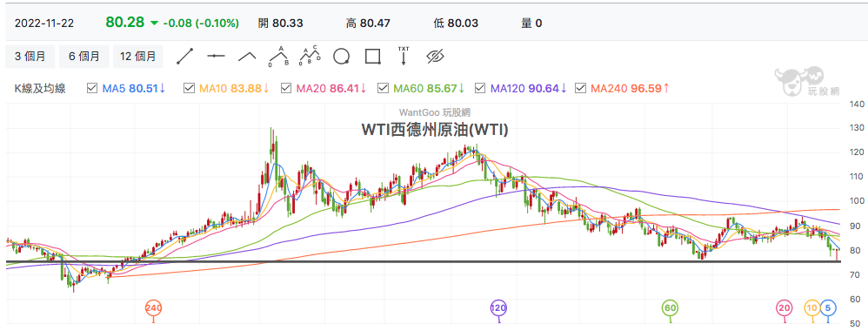Uncheck the MA120 moving average checkbox

pos(480,88)
